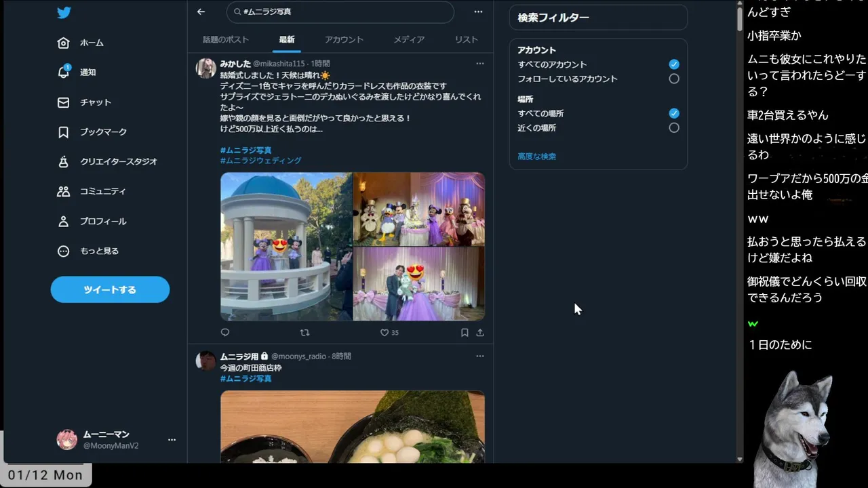Open '1時間' timestamp of みかした post
The width and height of the screenshot is (868, 488).
(x=321, y=63)
